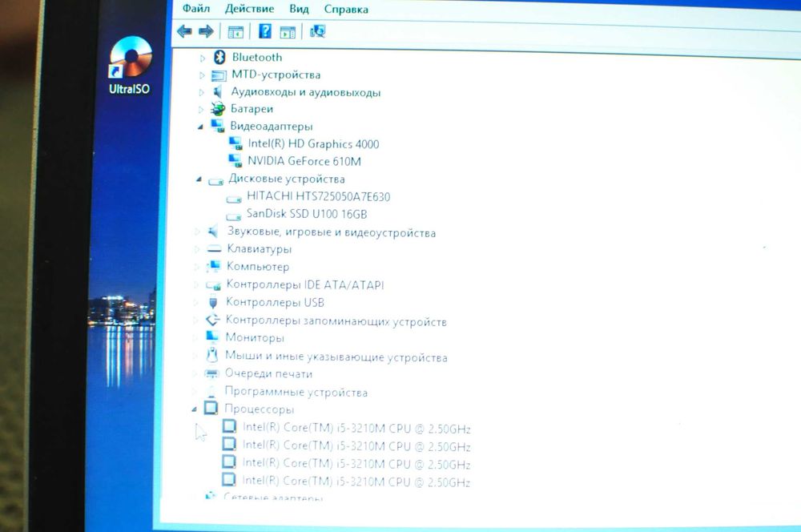This screenshot has width=801, height=532.
Task: Click the Звуковые устройства speaker icon
Action: click(213, 232)
